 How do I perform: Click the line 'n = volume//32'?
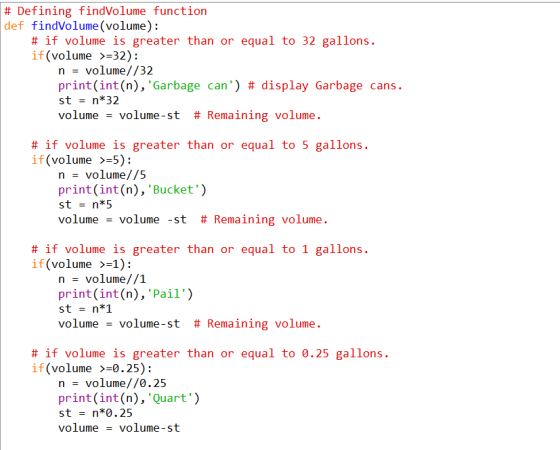point(106,71)
